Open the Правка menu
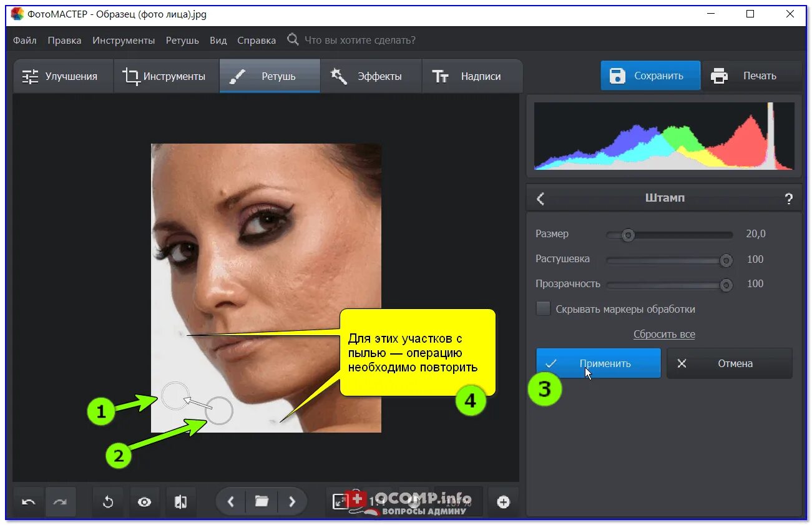The width and height of the screenshot is (812, 525). coord(64,40)
